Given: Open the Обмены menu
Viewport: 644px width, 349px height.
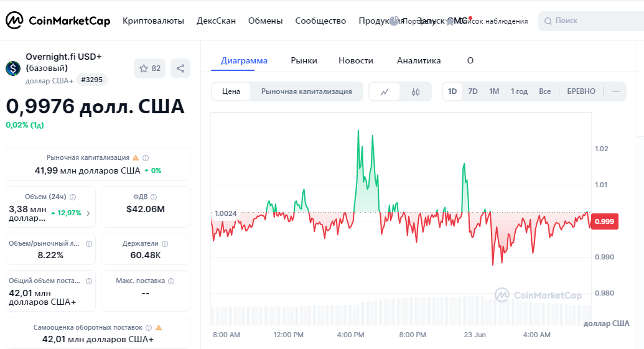Looking at the screenshot, I should (x=265, y=21).
